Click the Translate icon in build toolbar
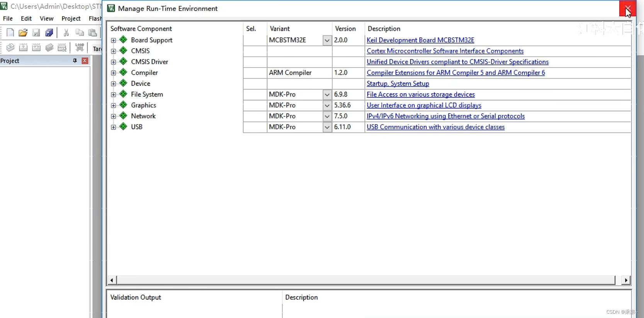 coord(10,47)
